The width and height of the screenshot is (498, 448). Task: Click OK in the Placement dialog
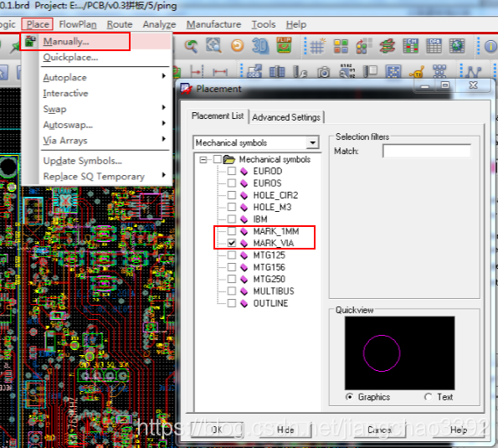point(217,430)
